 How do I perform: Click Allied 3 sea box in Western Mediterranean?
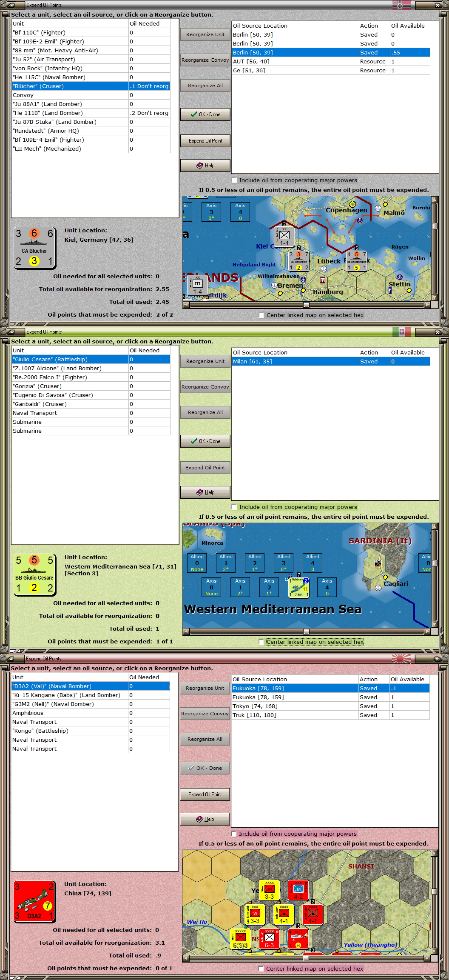[x=284, y=563]
